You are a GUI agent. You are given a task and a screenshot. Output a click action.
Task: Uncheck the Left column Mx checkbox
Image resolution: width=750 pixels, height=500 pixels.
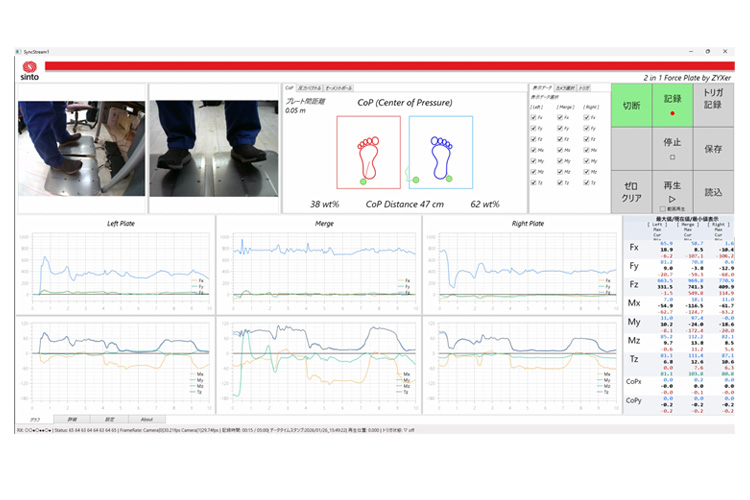click(533, 151)
